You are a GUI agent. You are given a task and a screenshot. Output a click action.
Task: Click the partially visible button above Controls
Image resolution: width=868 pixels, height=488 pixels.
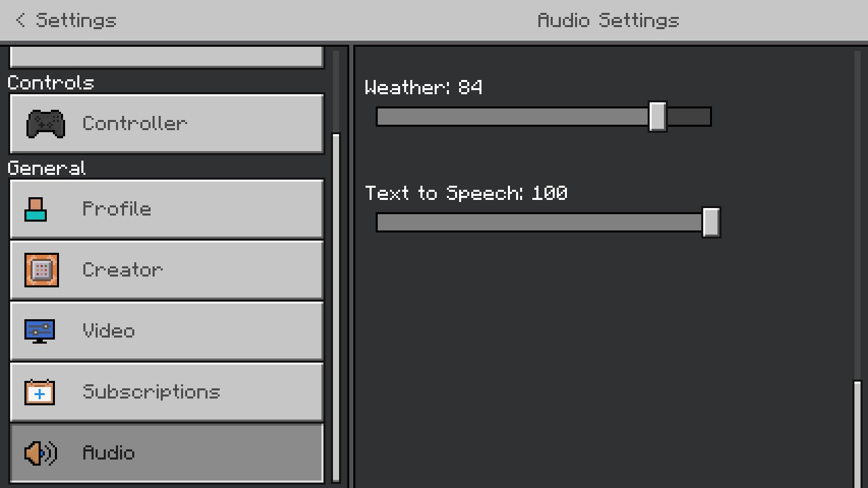(x=167, y=57)
